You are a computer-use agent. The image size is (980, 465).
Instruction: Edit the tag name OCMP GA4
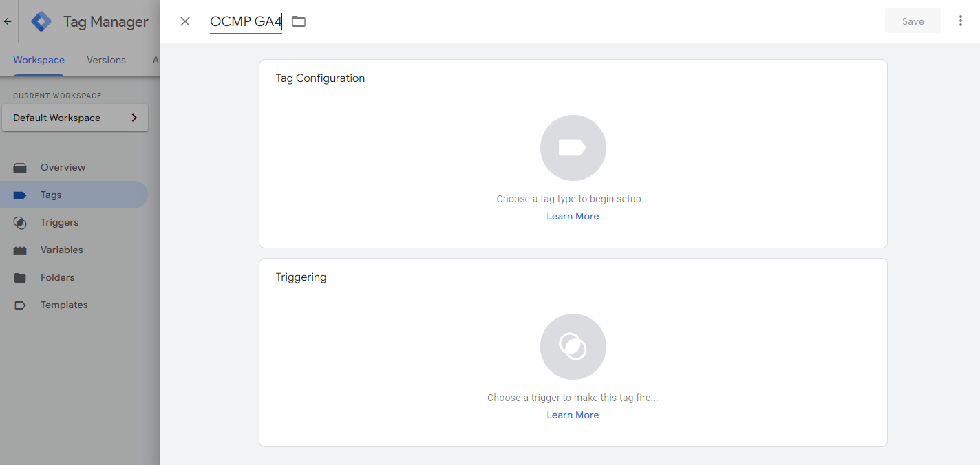coord(246,22)
